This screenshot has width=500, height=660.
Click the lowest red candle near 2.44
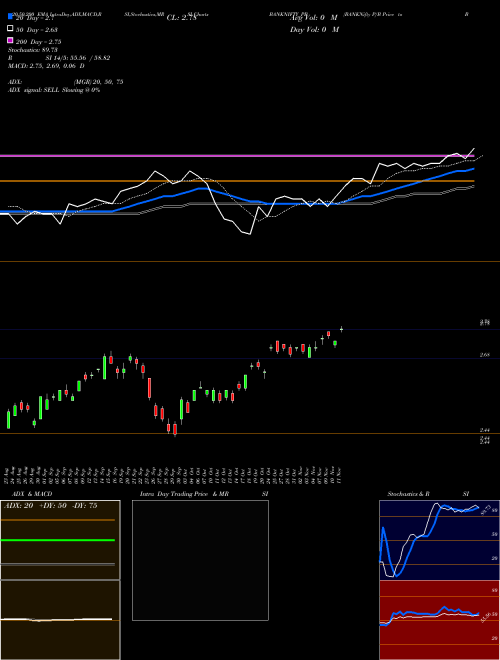click(x=175, y=429)
